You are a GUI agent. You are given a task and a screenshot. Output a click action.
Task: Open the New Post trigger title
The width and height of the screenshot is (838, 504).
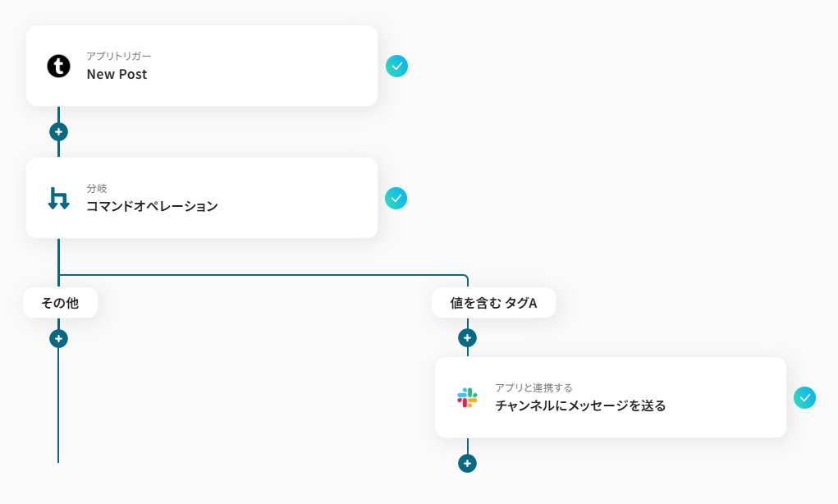117,74
